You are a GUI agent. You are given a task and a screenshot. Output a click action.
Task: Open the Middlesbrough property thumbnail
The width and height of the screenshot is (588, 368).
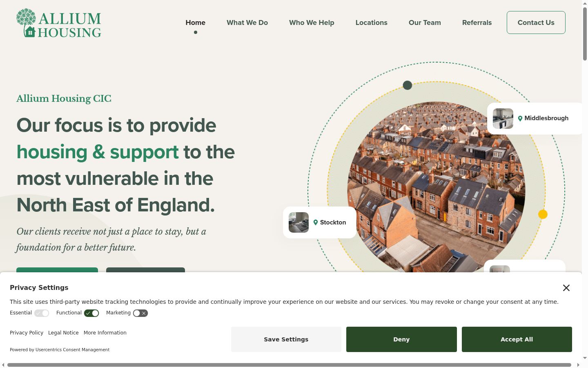(503, 119)
